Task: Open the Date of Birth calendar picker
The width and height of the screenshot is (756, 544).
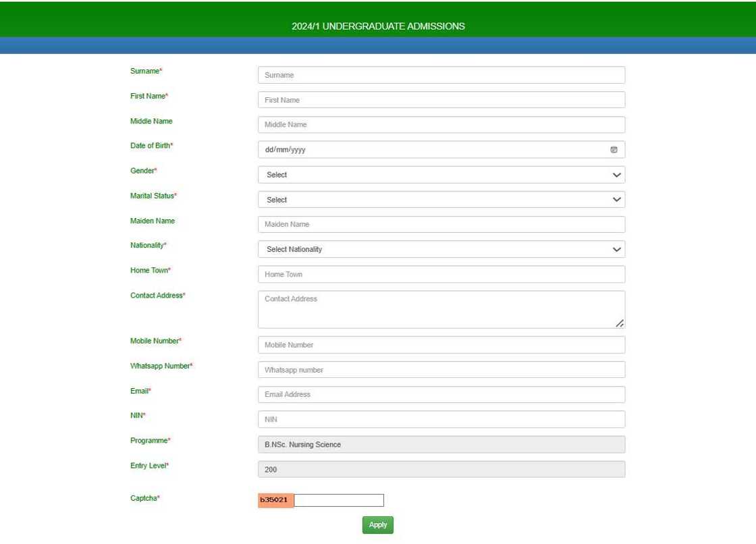Action: [x=614, y=149]
